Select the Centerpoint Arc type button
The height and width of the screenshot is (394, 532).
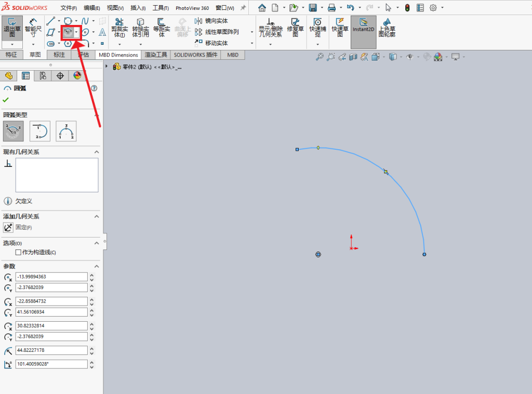[14, 131]
